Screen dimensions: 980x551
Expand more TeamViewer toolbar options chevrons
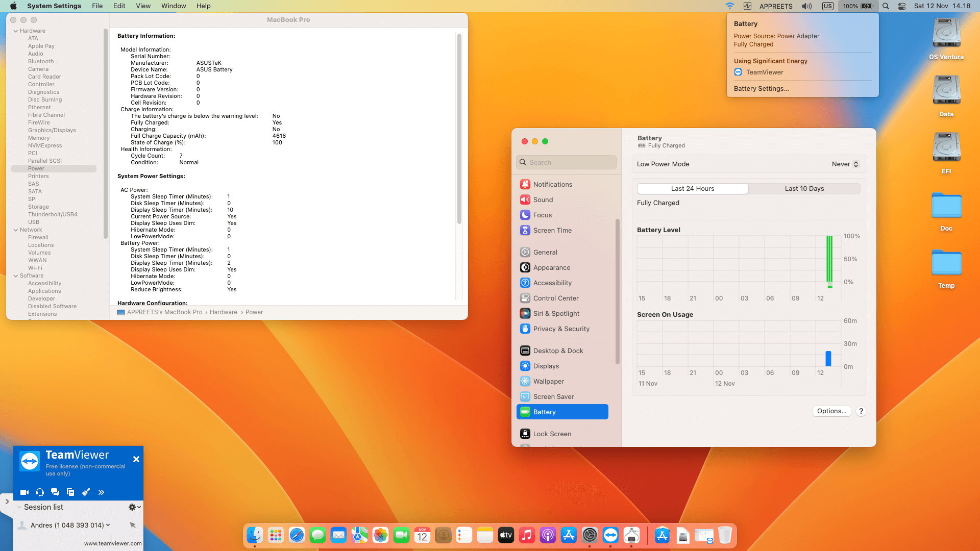click(x=101, y=492)
